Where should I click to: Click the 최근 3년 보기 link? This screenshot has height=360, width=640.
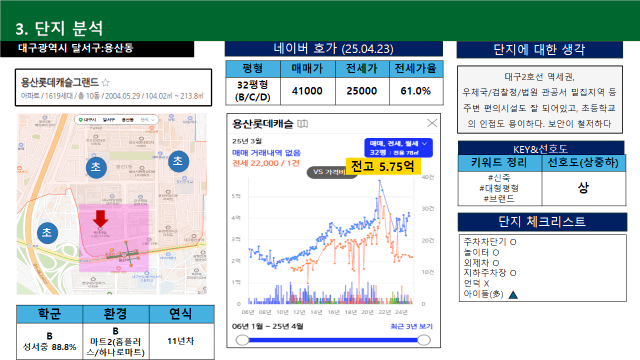coord(411,326)
